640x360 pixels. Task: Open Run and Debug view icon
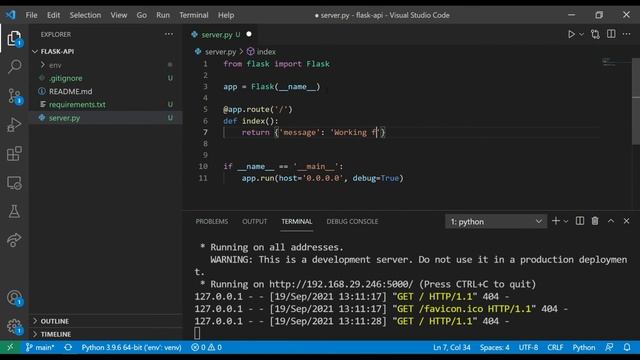(x=14, y=125)
